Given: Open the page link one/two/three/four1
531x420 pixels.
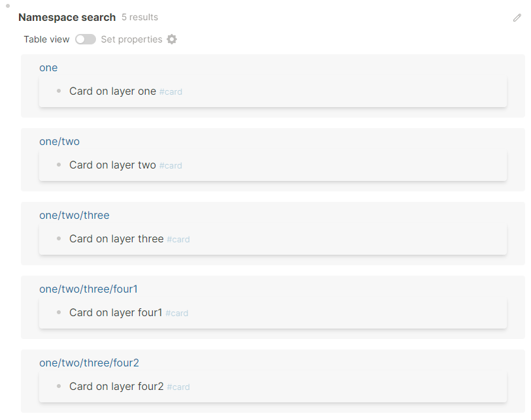Looking at the screenshot, I should click(x=89, y=289).
